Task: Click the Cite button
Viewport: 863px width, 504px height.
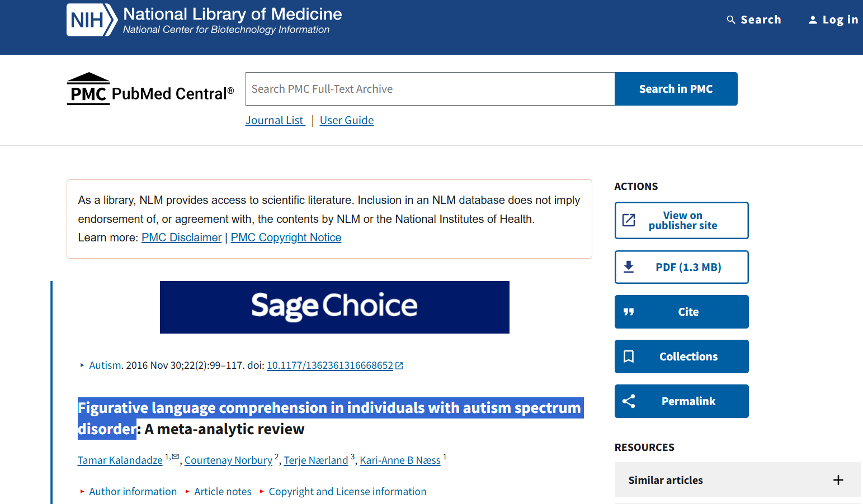Action: point(681,312)
